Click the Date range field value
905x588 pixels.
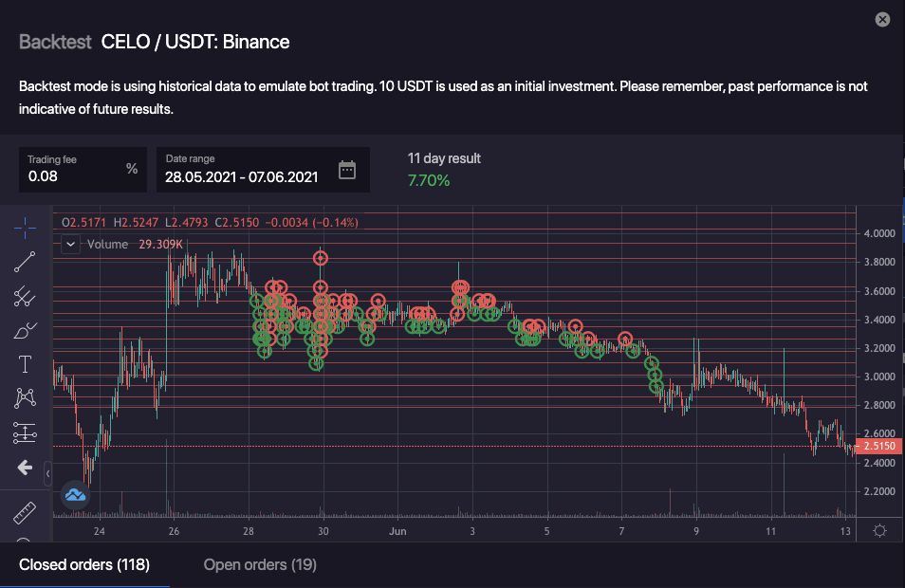coord(241,176)
